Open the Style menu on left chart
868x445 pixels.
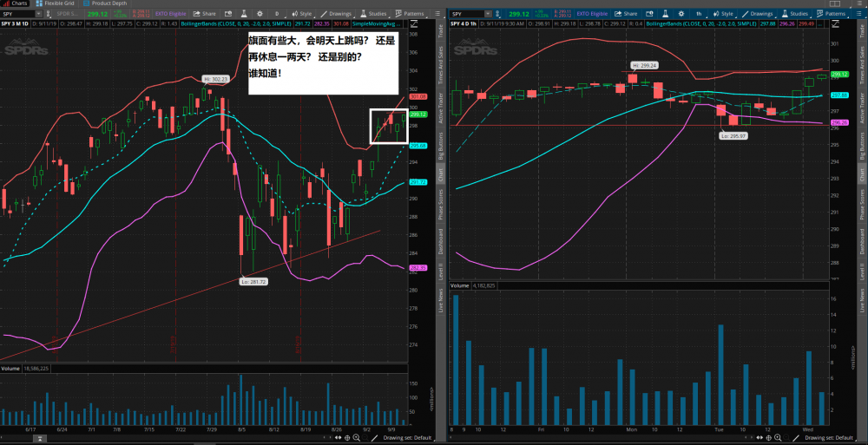[x=302, y=13]
